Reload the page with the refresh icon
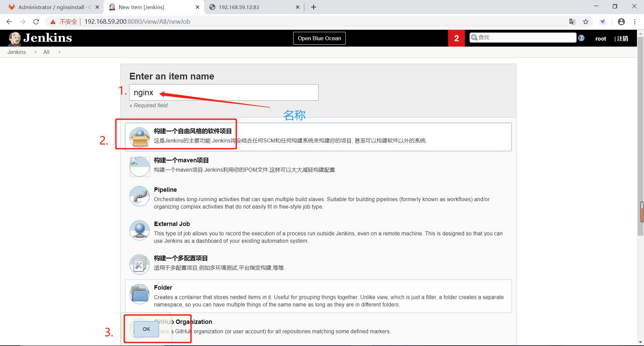Image resolution: width=644 pixels, height=346 pixels. point(36,21)
